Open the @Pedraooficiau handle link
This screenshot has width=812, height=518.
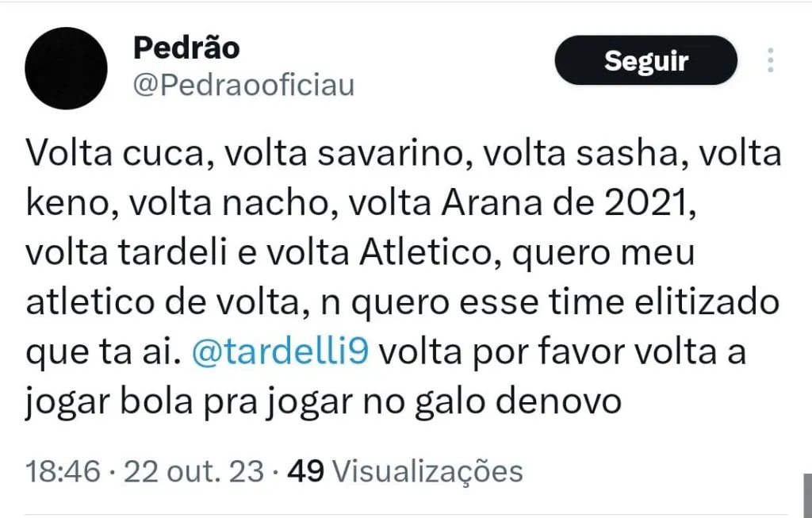(x=243, y=85)
